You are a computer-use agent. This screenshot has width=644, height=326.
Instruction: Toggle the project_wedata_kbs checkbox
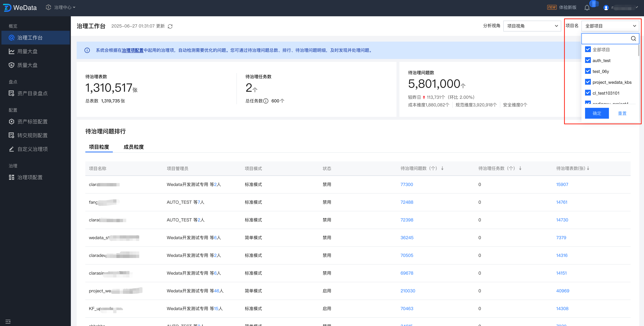point(588,82)
